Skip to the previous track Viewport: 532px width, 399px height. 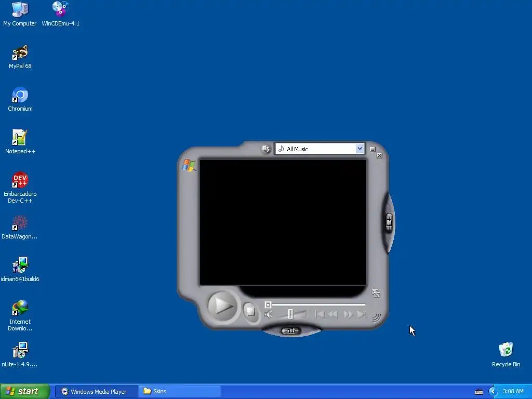pos(320,314)
